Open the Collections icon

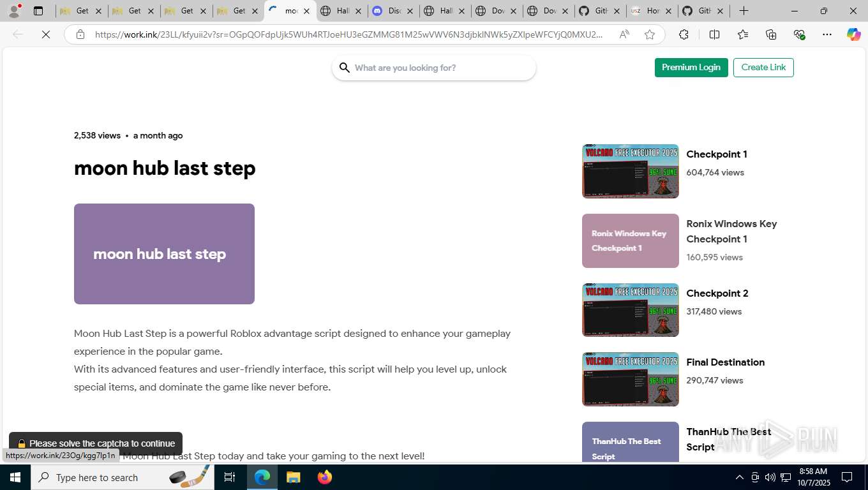pyautogui.click(x=771, y=34)
